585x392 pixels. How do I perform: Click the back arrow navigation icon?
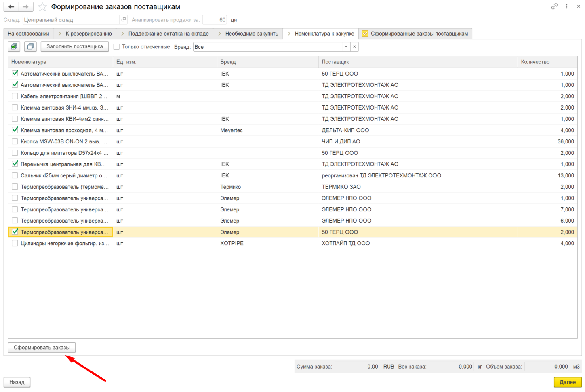pyautogui.click(x=11, y=7)
